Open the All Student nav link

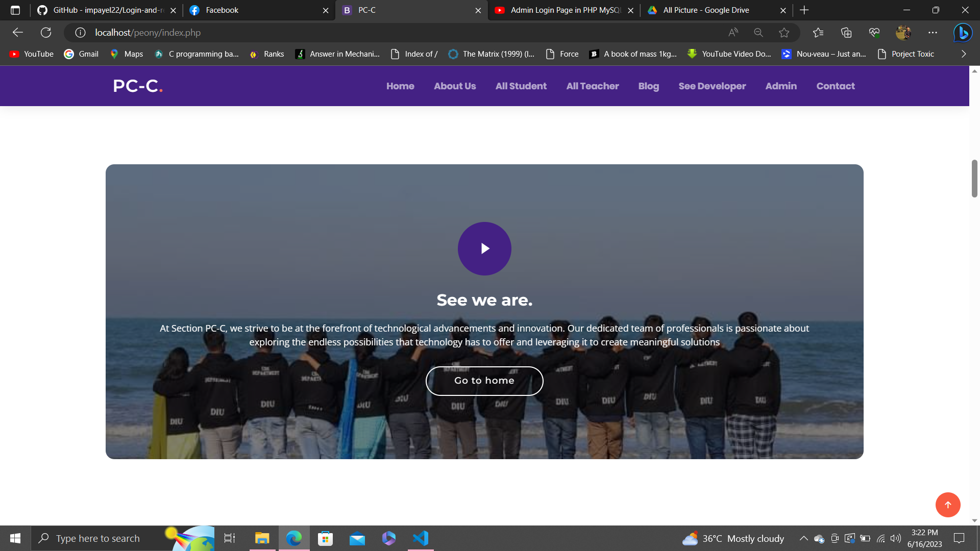(521, 86)
